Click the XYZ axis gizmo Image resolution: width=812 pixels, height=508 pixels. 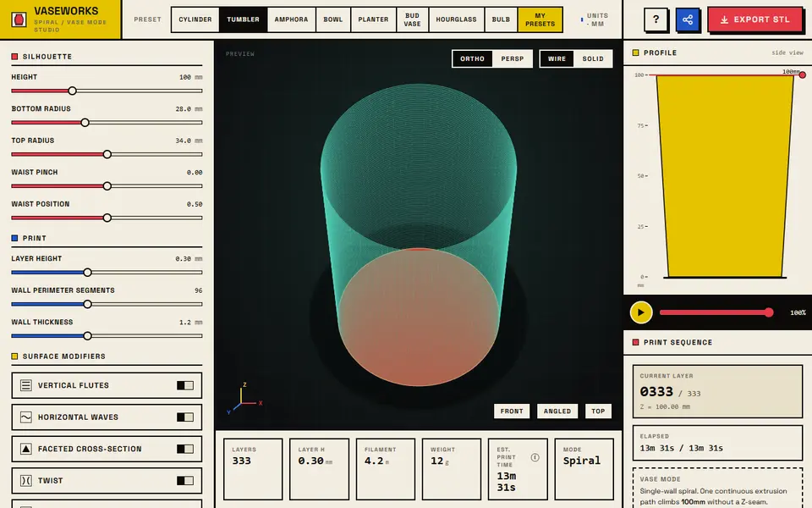[244, 399]
